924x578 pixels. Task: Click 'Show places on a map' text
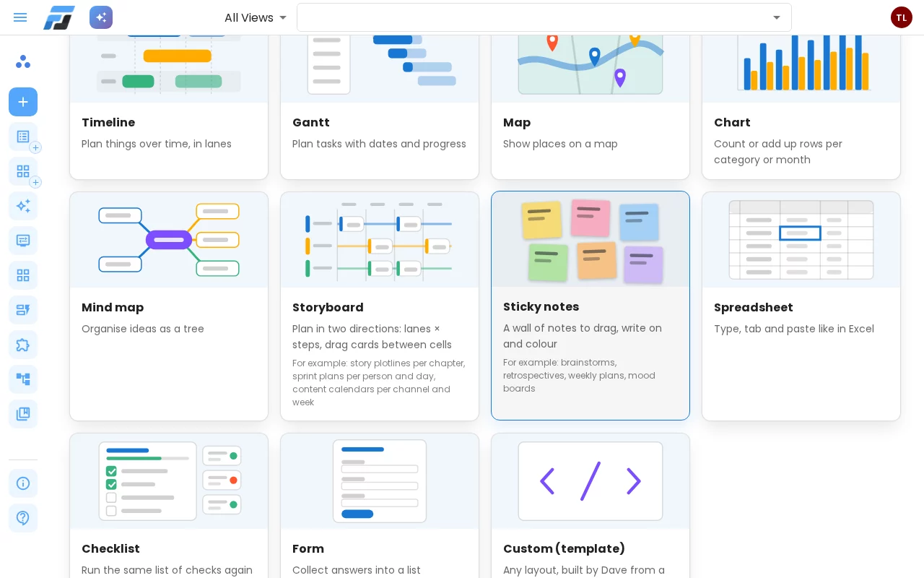[x=560, y=144]
